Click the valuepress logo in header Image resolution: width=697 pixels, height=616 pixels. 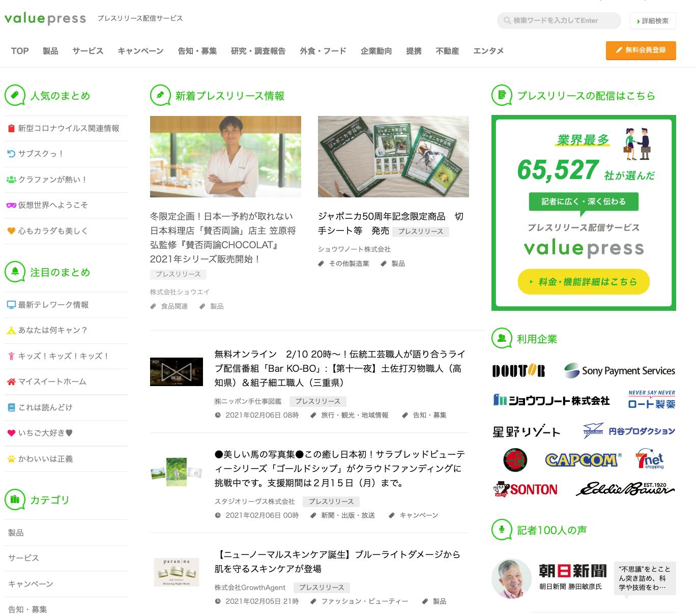(x=45, y=19)
